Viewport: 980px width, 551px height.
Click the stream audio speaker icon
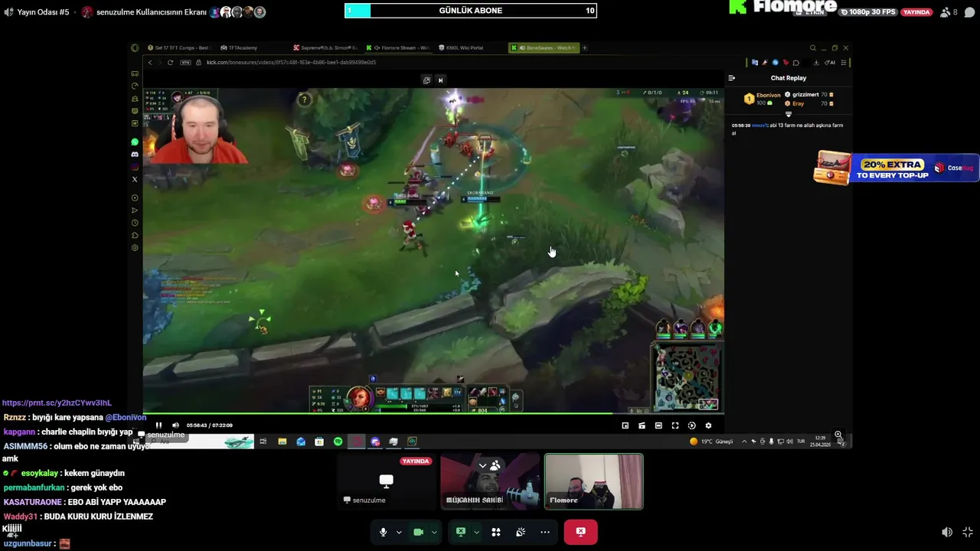[8, 12]
